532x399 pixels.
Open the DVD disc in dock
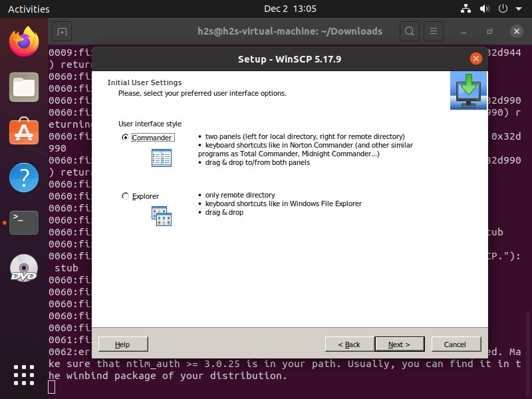point(24,269)
